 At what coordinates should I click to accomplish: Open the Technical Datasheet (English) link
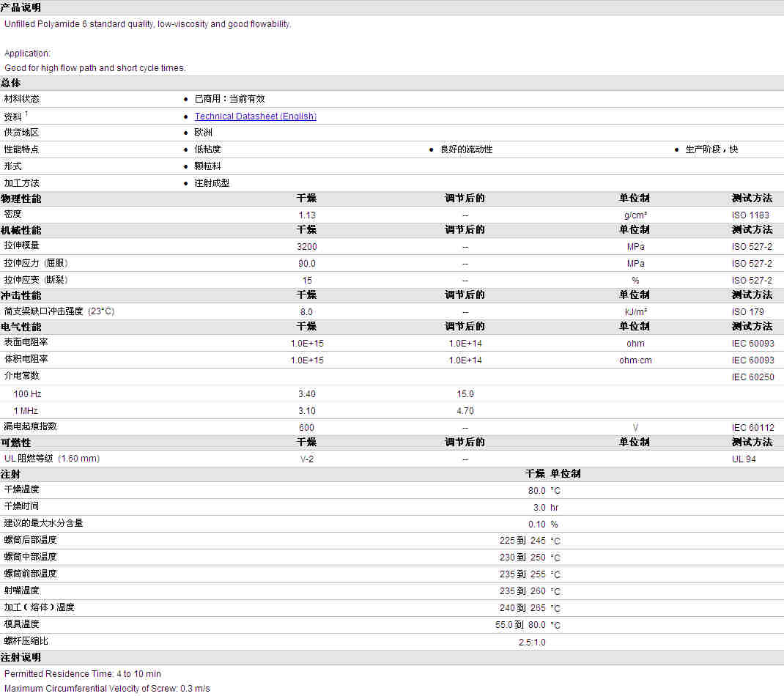click(255, 116)
